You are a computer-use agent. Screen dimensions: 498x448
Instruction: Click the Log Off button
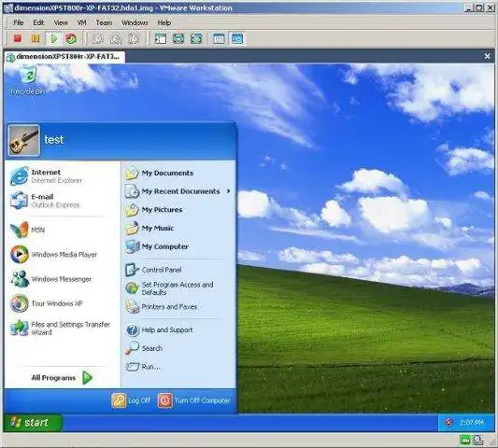(x=131, y=400)
